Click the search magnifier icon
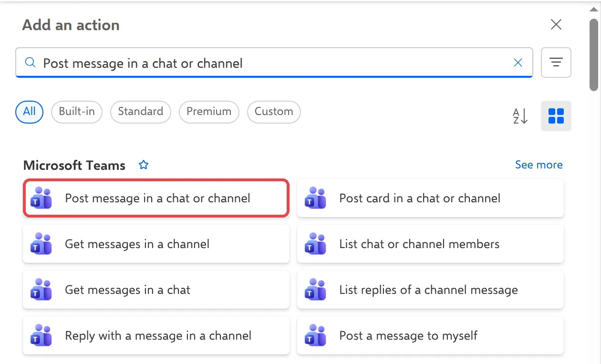601x364 pixels. click(30, 62)
